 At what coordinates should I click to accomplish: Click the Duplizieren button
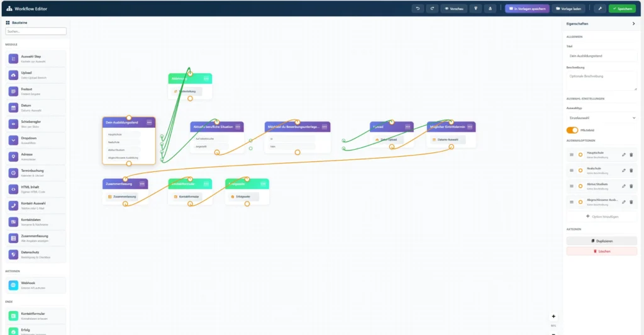(601, 241)
